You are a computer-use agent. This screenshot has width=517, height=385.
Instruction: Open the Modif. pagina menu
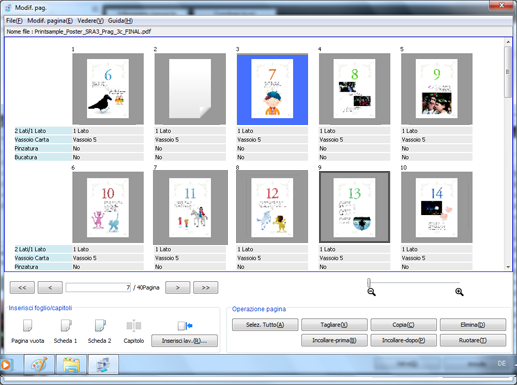[x=50, y=21]
